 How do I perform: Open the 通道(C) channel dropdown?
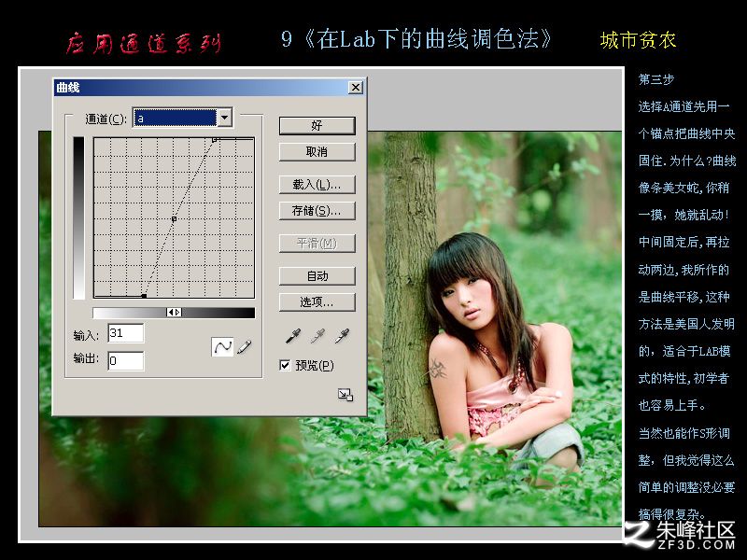[225, 118]
